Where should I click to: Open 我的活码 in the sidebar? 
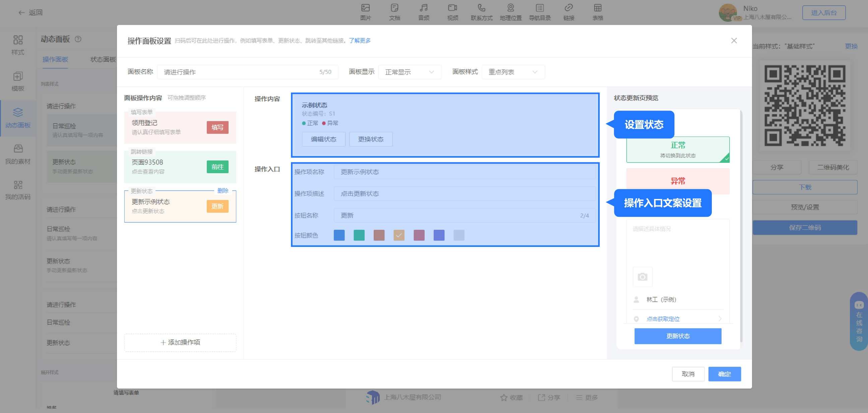(18, 190)
